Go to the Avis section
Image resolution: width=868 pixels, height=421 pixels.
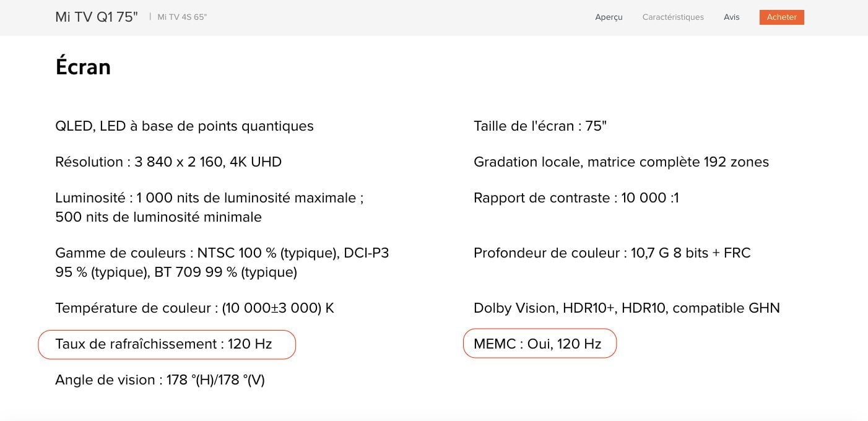tap(731, 17)
